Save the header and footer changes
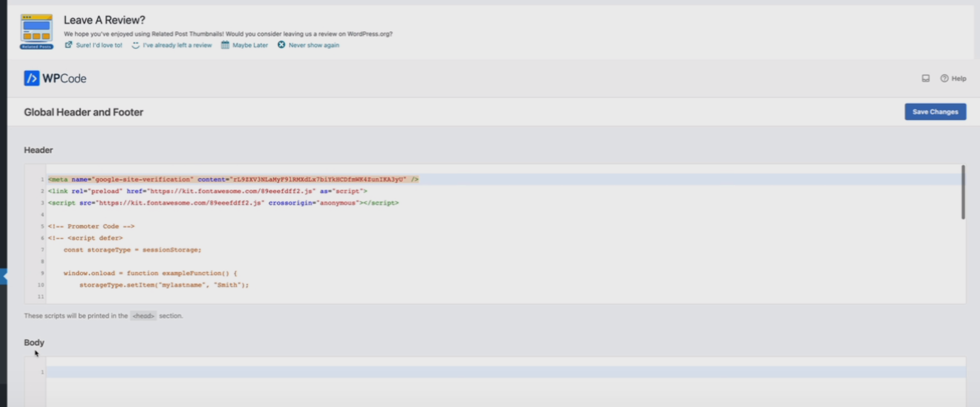This screenshot has width=980, height=407. [935, 112]
